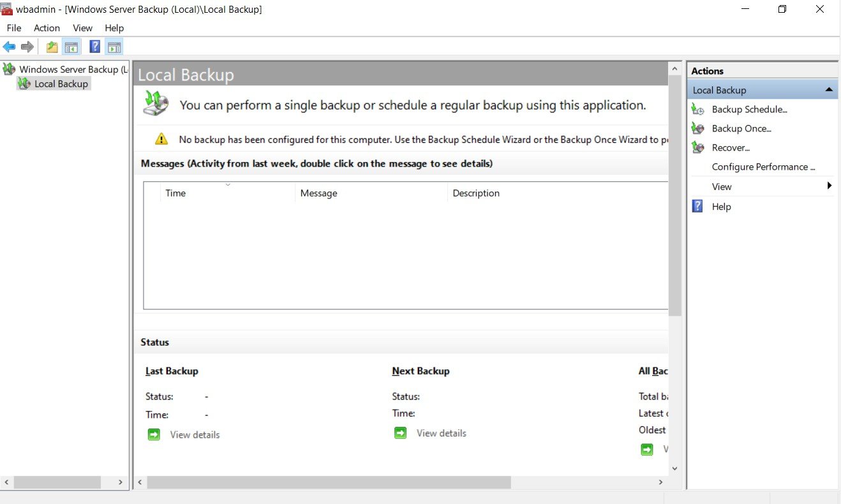The width and height of the screenshot is (841, 504).
Task: Click the Messages activity heading
Action: pos(316,164)
